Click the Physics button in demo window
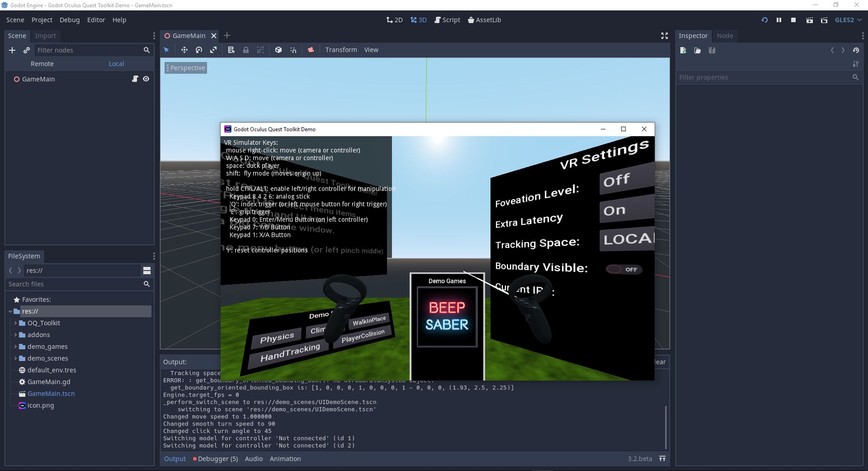 click(x=277, y=338)
